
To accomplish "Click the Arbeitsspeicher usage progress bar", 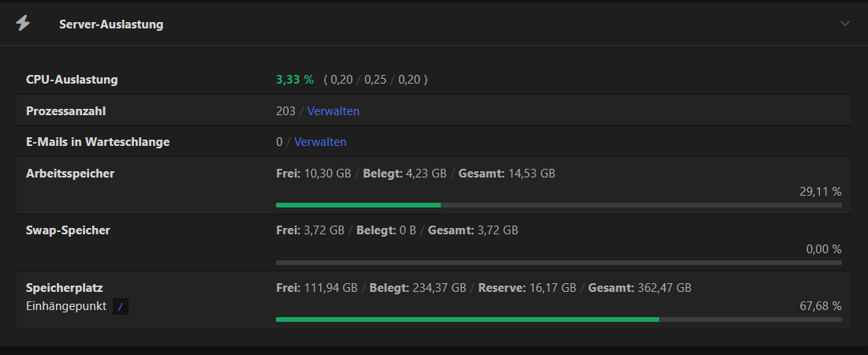I will pos(558,205).
